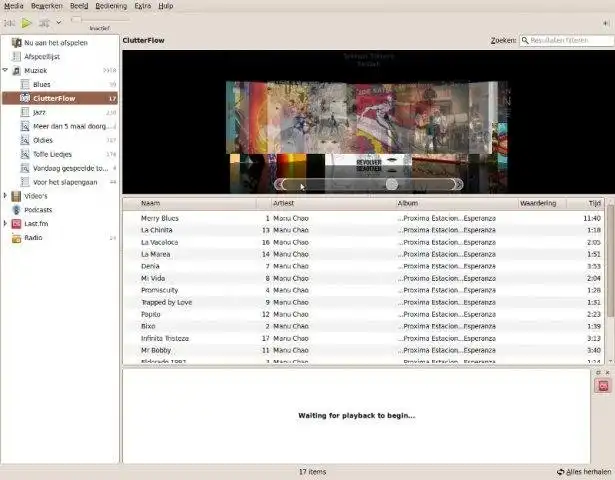Select the Promiscuity track row
615x480 pixels.
pyautogui.click(x=364, y=290)
